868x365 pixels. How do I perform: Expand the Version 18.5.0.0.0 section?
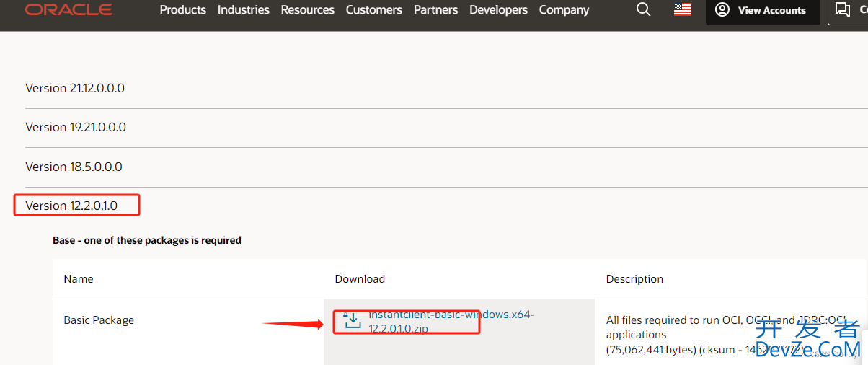(x=74, y=167)
